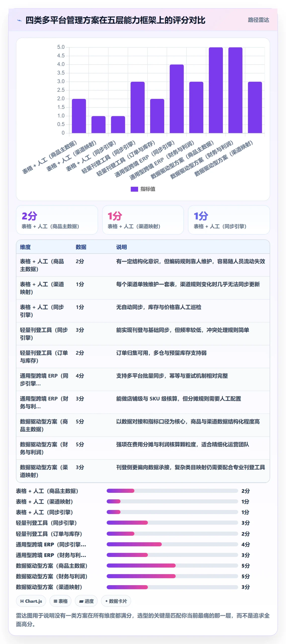Click the lightning icon beside the title
286x644 pixels.
pos(19,20)
